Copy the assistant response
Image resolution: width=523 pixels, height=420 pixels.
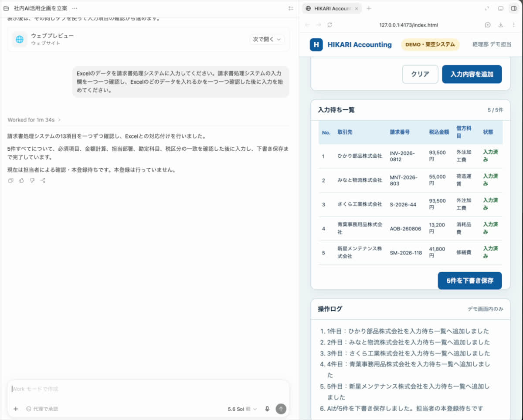11,180
